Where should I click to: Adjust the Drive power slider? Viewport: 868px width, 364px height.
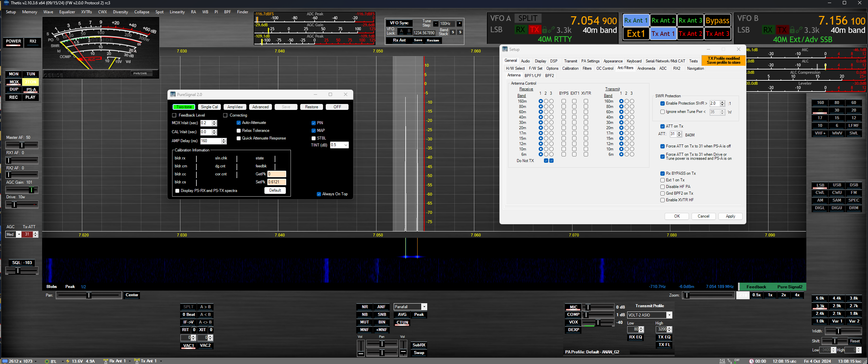tap(22, 205)
